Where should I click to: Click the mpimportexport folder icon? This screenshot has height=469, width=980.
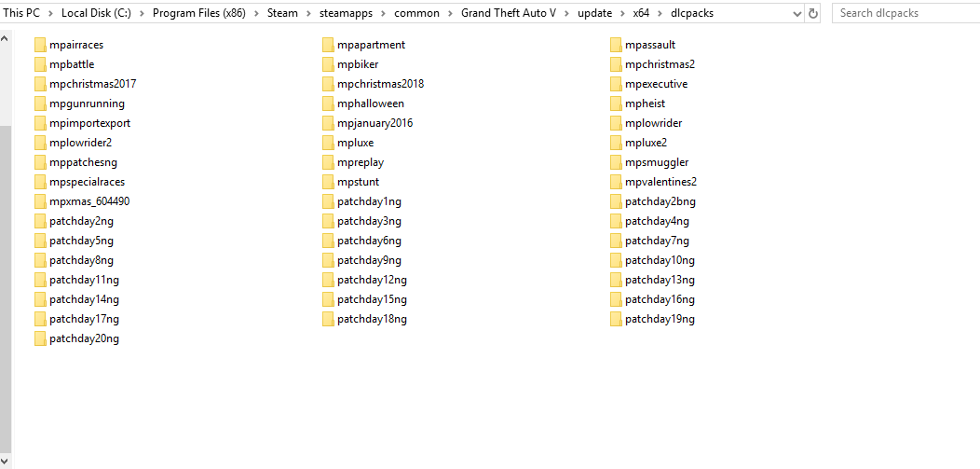[x=40, y=123]
